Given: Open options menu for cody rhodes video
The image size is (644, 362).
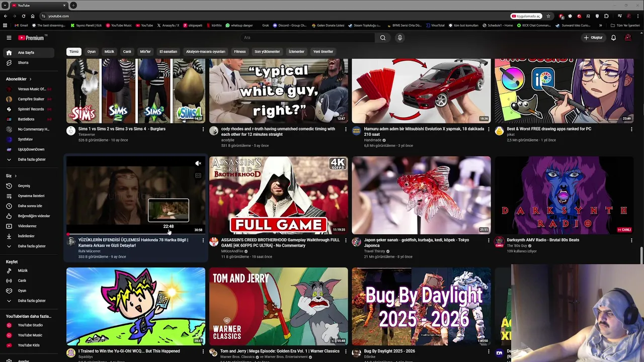Looking at the screenshot, I should pyautogui.click(x=346, y=129).
